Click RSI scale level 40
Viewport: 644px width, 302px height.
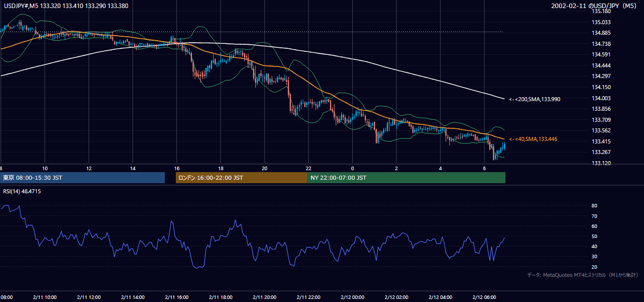595,247
